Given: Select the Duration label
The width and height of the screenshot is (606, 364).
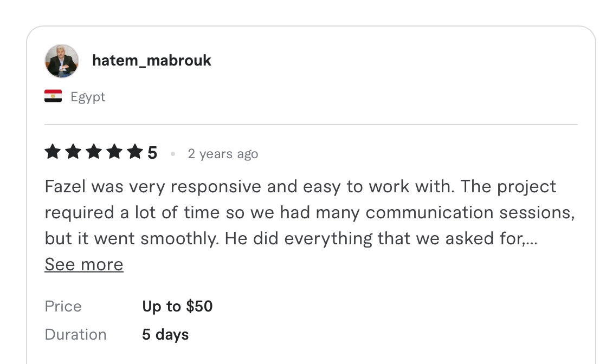Looking at the screenshot, I should click(x=75, y=334).
